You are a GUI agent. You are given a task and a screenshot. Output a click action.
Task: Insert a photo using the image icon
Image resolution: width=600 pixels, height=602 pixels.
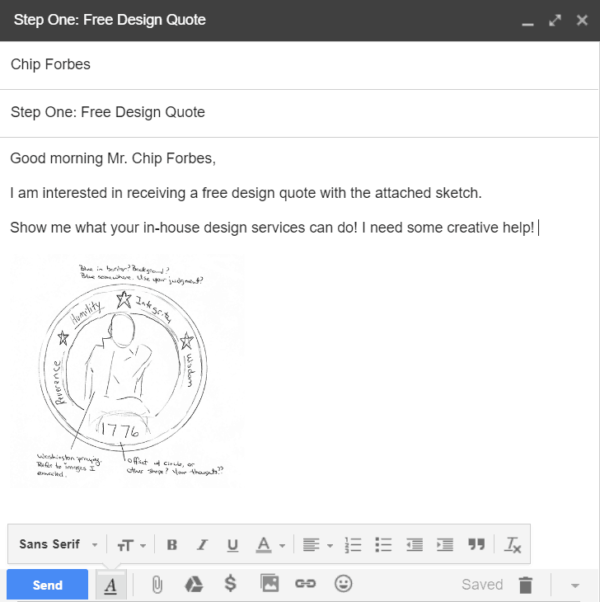pyautogui.click(x=269, y=585)
